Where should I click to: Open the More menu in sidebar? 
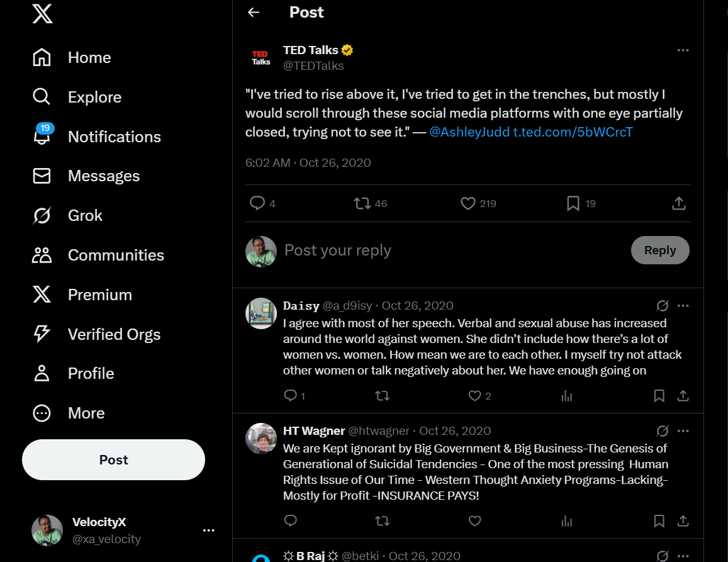(86, 413)
